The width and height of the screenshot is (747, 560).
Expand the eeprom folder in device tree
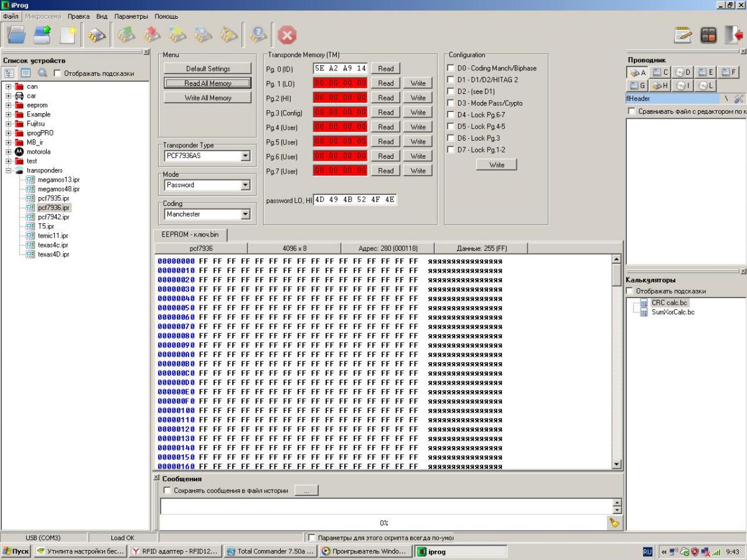tap(9, 105)
